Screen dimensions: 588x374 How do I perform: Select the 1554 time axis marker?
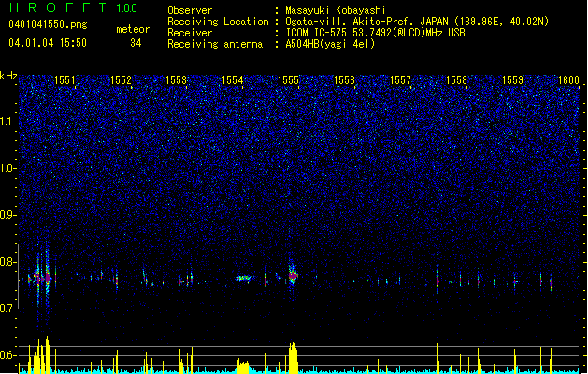point(233,80)
